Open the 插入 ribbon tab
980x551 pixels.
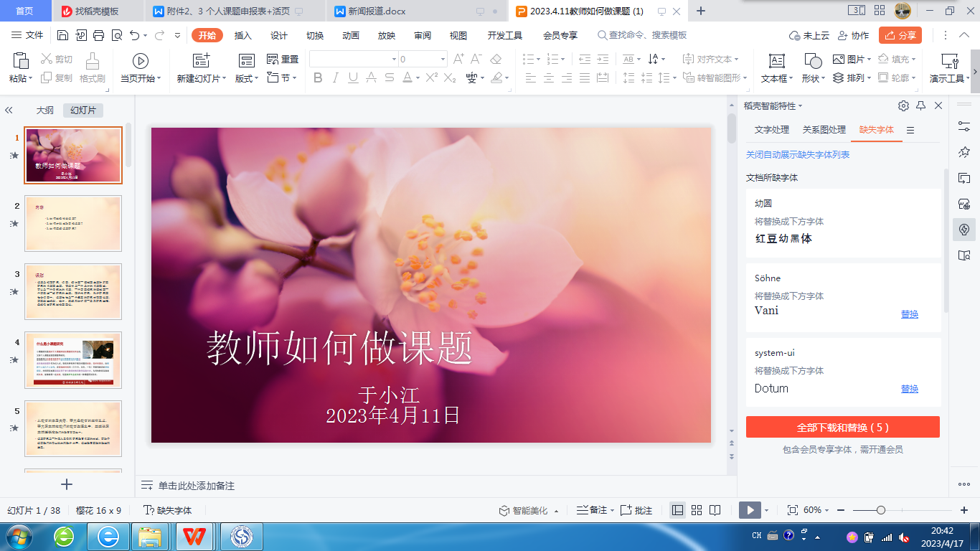pos(243,36)
